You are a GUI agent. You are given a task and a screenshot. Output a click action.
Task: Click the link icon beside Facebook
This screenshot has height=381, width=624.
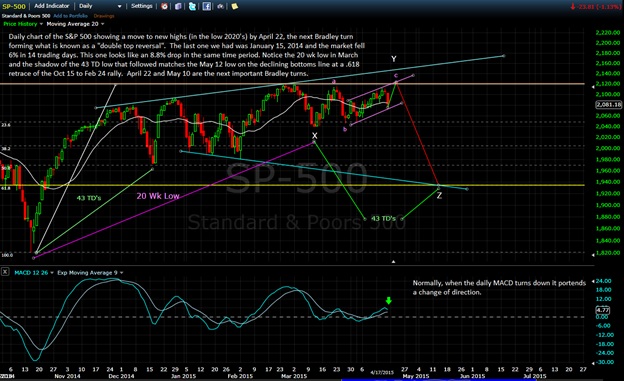tap(220, 6)
